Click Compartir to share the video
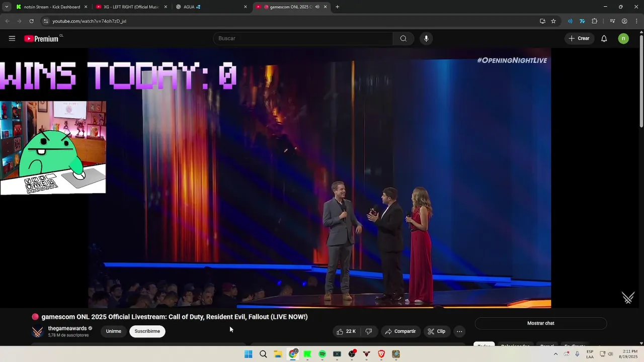This screenshot has height=362, width=644. 400,331
